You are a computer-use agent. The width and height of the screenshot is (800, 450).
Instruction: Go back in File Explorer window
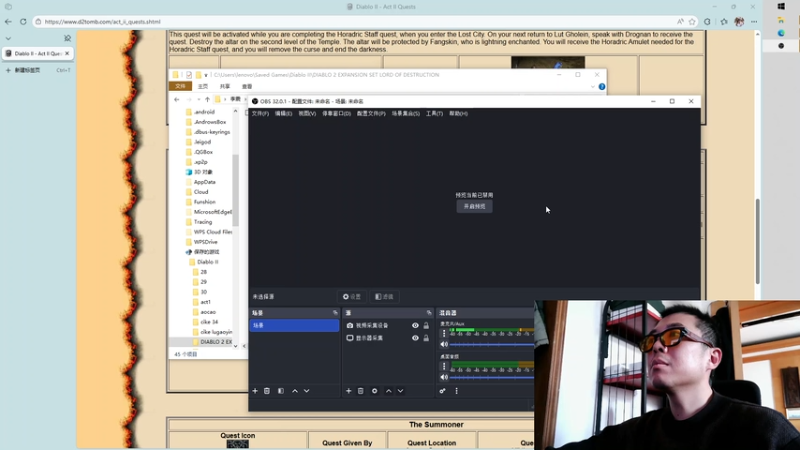tap(177, 99)
